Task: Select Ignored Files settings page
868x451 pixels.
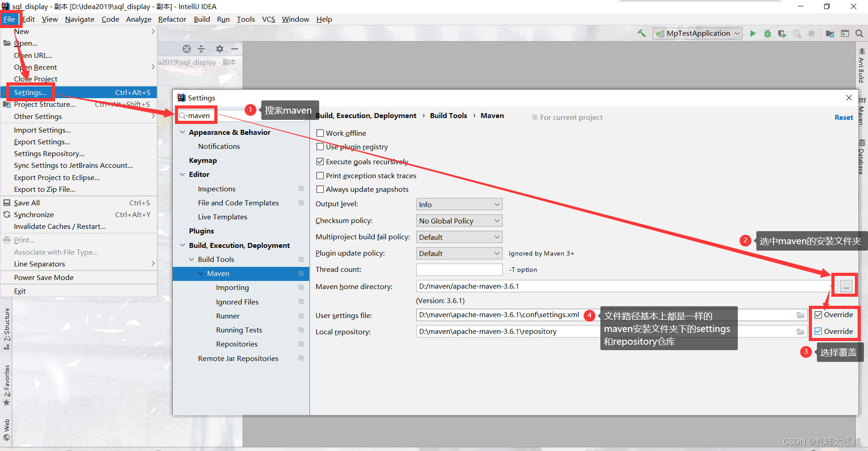Action: [237, 302]
